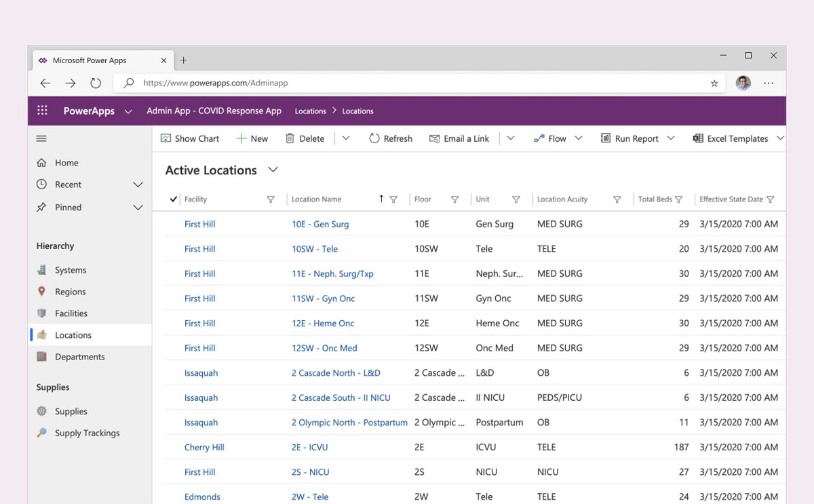The image size is (814, 504).
Task: Click the PEDS/PICU acuity cell
Action: (x=560, y=398)
